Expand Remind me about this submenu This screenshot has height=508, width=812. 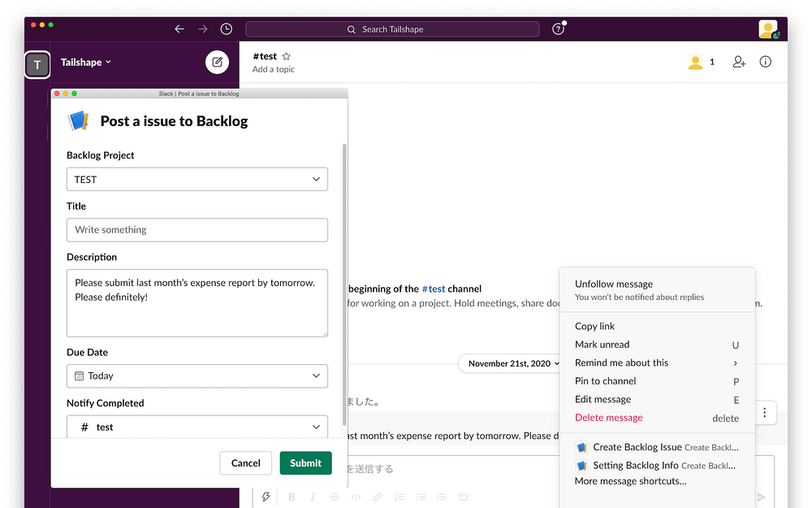(657, 363)
